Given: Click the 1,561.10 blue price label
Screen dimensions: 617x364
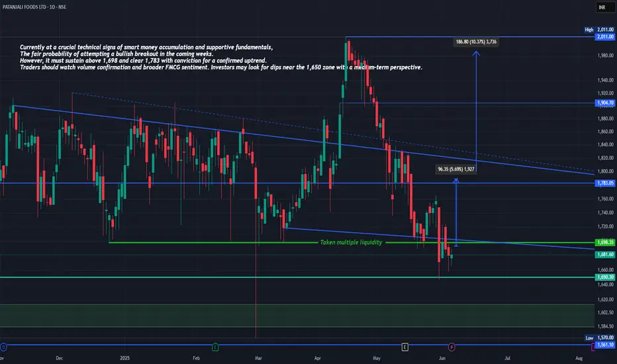Looking at the screenshot, I should (x=605, y=345).
